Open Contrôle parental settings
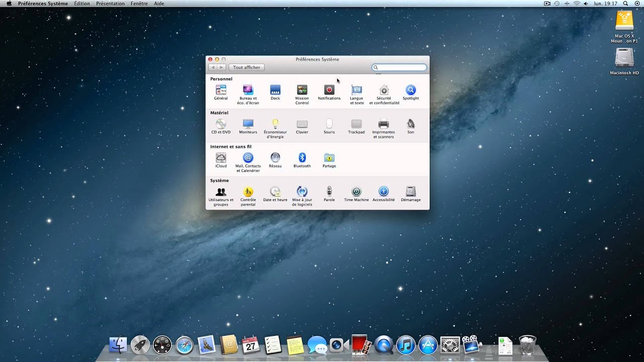 tap(248, 196)
